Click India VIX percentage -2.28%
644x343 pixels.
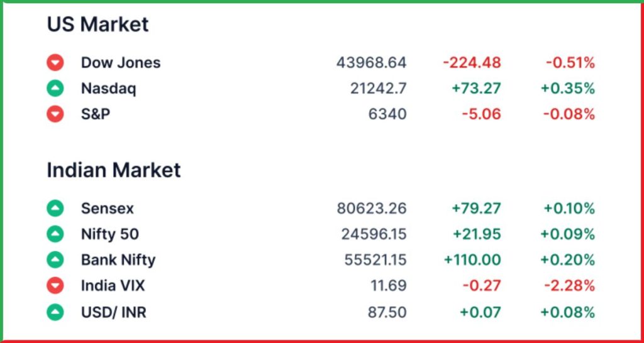pos(570,286)
